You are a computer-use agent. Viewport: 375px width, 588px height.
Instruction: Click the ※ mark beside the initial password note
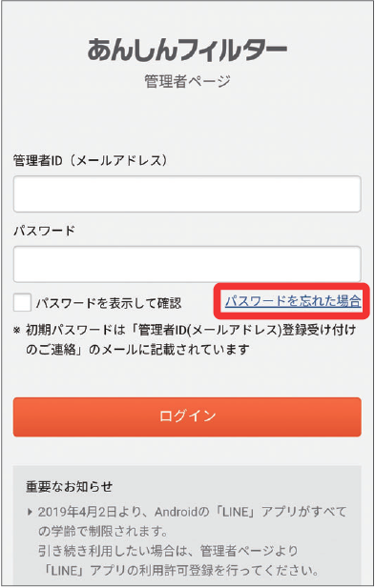click(x=17, y=331)
